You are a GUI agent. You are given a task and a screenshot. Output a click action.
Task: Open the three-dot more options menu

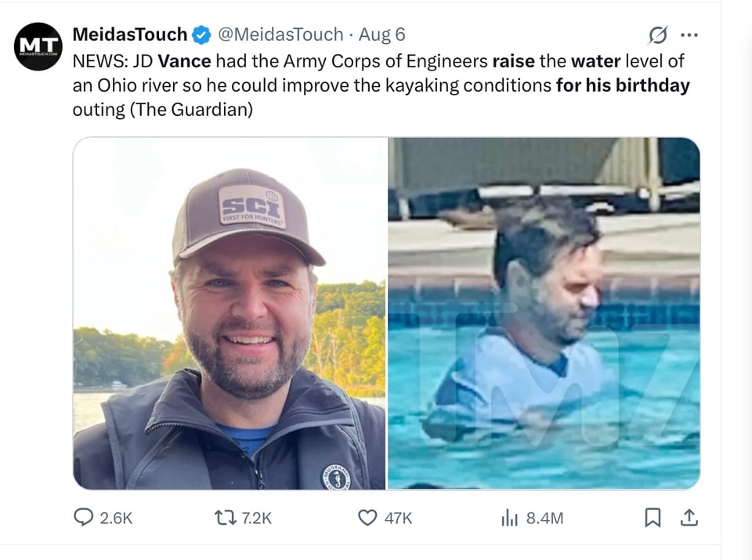click(x=690, y=34)
